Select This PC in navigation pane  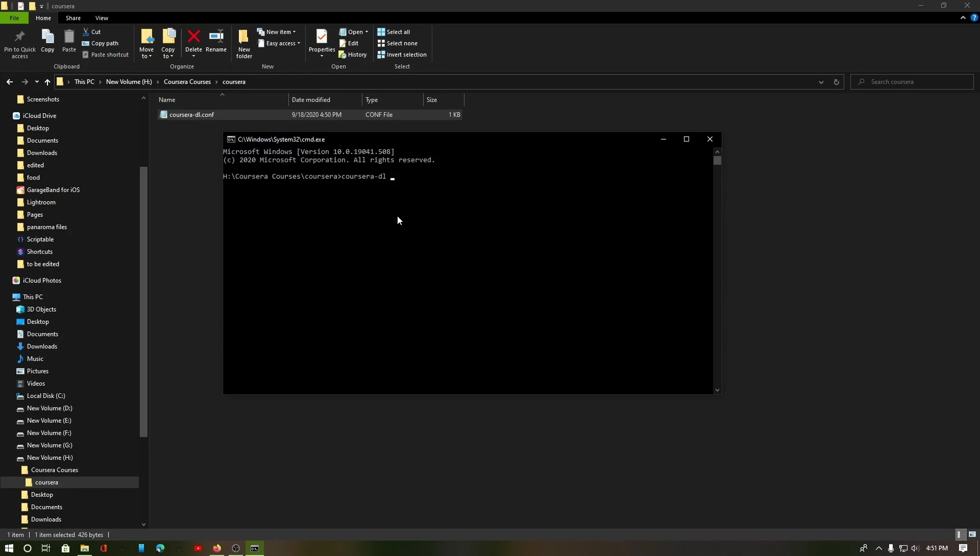(33, 297)
